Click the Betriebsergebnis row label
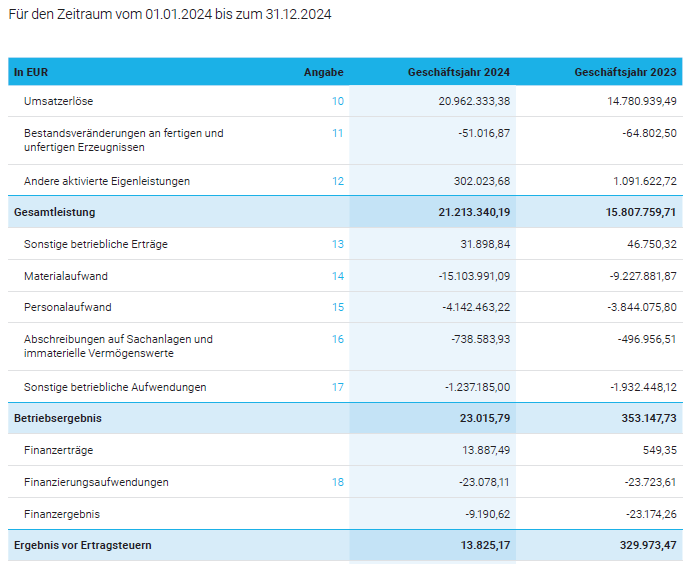 click(x=57, y=418)
